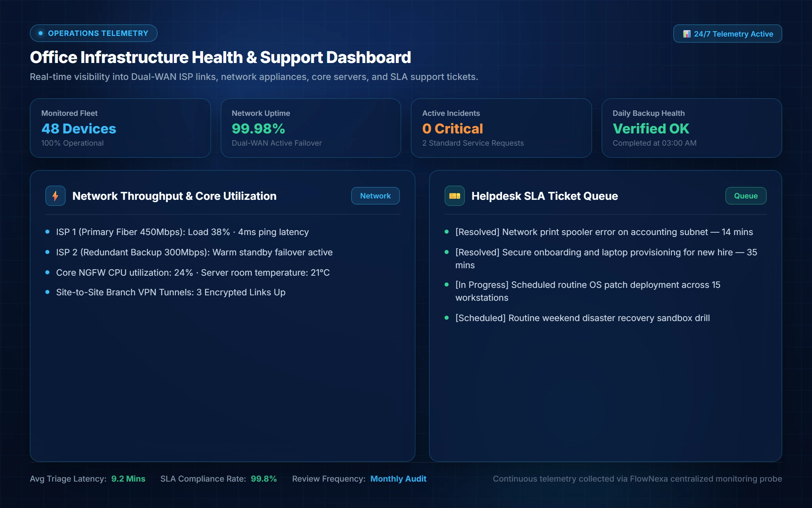Click the Dual-WAN Active Failover text

(x=276, y=143)
